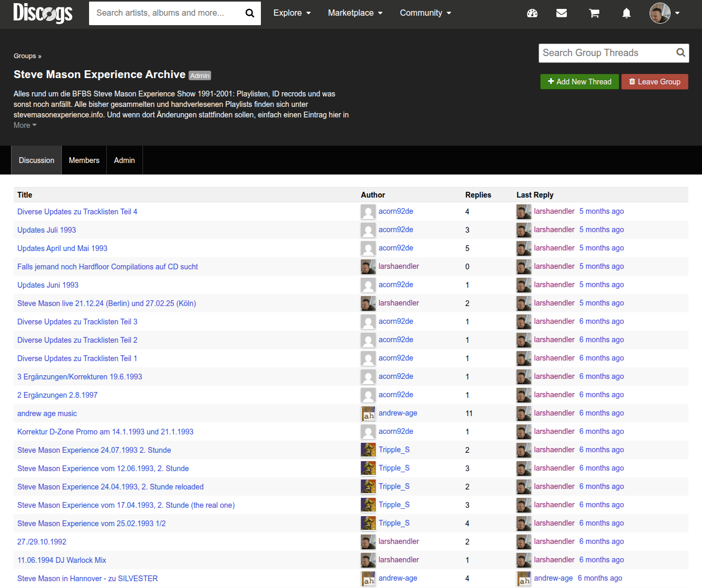Screen dimensions: 702x588
Task: Click larshaendler last reply in Diverse Updates Teil 3 row
Action: click(x=554, y=321)
